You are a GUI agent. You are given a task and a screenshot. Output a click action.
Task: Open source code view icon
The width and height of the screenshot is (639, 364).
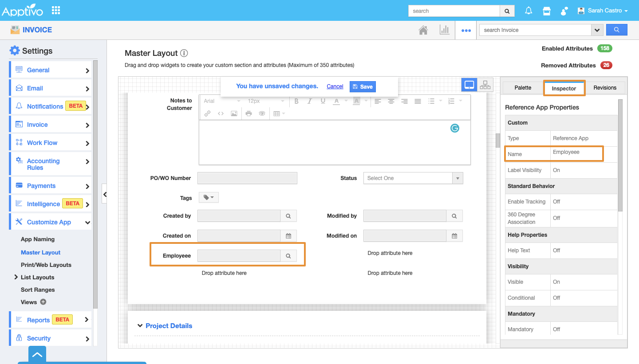coord(221,114)
